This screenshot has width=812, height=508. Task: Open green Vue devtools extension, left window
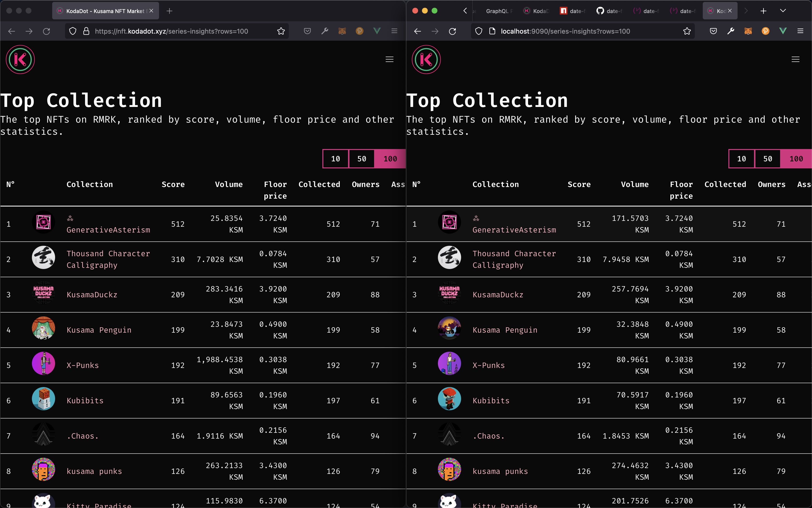click(x=377, y=31)
